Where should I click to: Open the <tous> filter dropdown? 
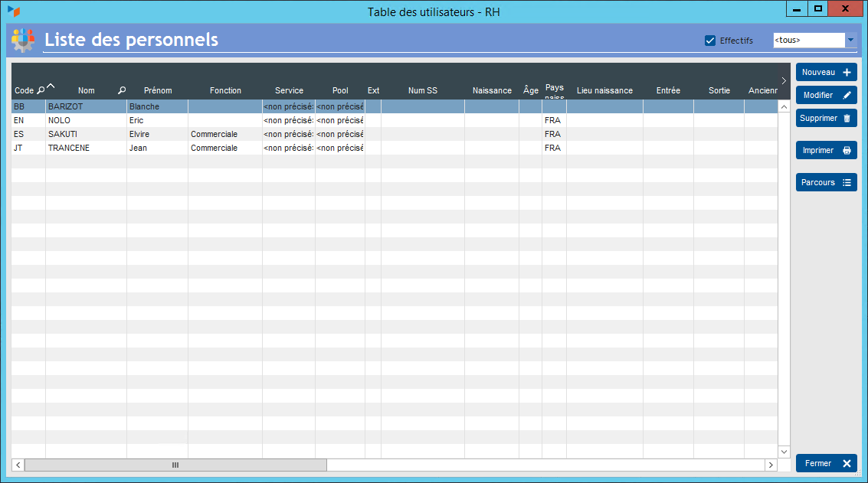(x=850, y=40)
